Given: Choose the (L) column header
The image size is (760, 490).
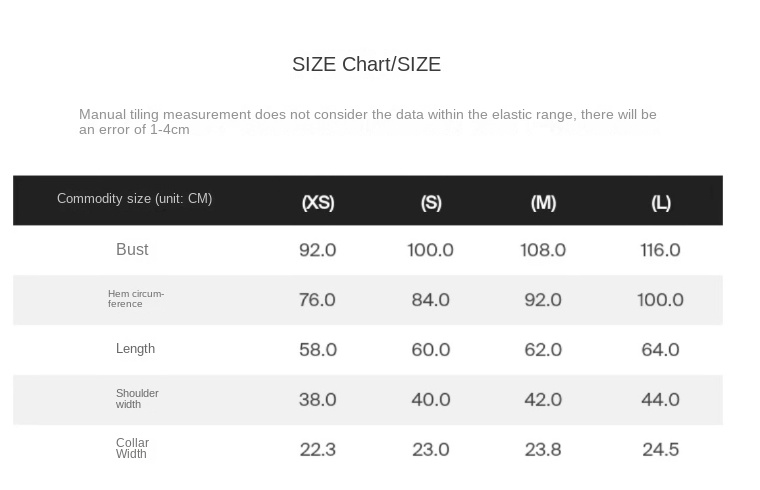Looking at the screenshot, I should pyautogui.click(x=661, y=202).
